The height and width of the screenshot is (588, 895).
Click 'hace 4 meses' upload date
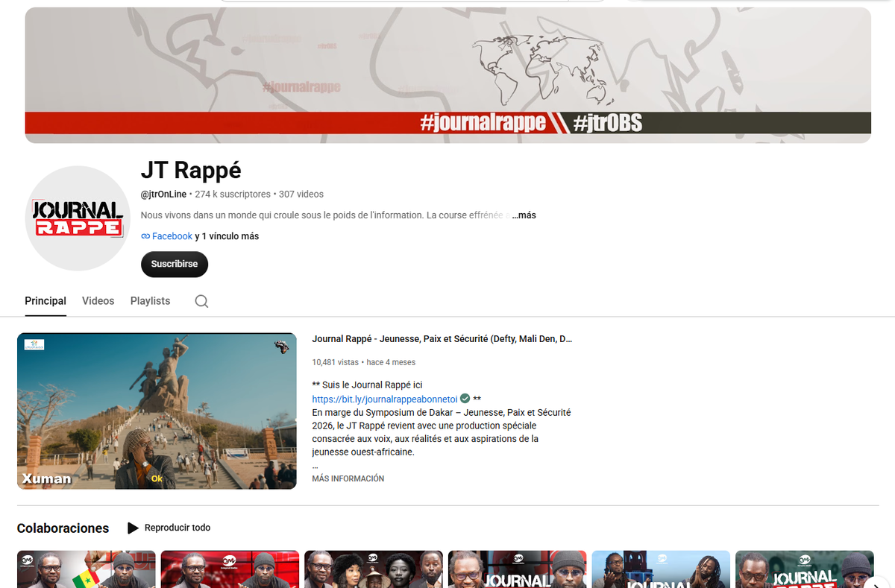391,362
